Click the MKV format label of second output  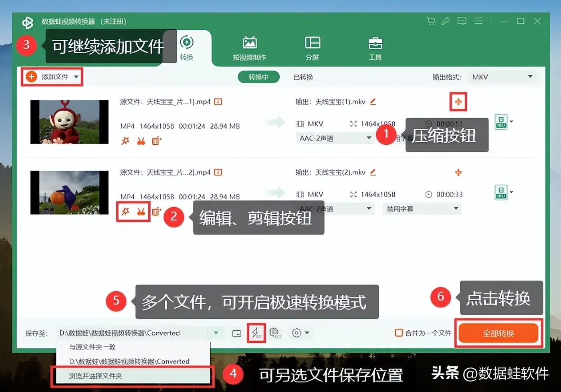pyautogui.click(x=315, y=194)
